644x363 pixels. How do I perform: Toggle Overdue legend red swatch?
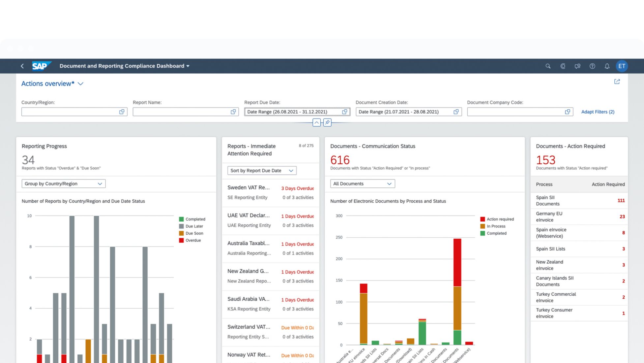[181, 240]
